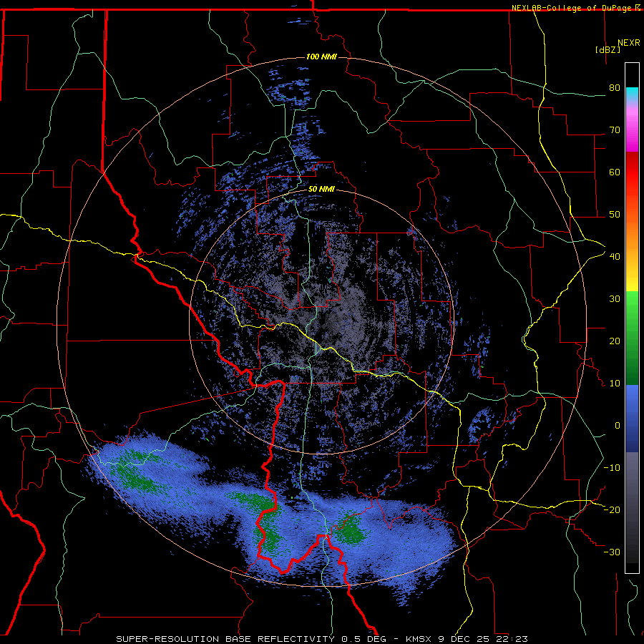Click the 60 value on the dBZ scale
Screen dimensions: 644x644
tap(615, 172)
